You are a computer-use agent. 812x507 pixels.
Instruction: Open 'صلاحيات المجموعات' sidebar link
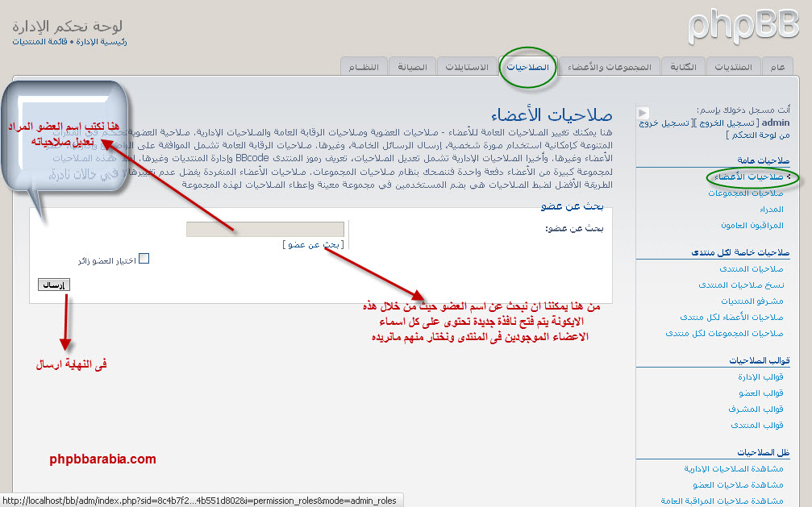pos(746,193)
